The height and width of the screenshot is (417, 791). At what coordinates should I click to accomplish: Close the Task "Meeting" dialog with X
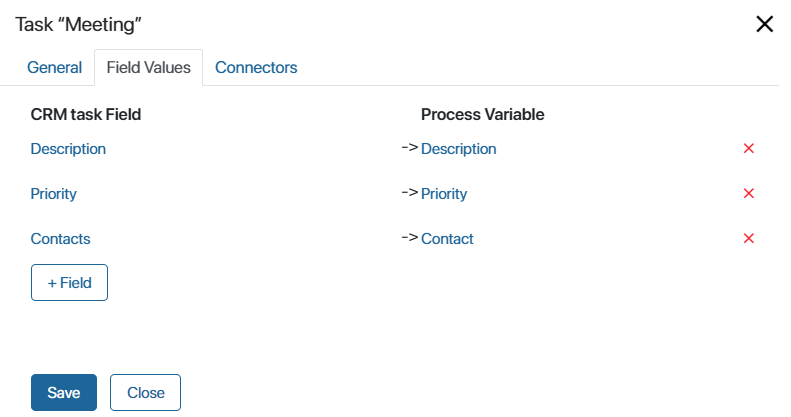click(x=765, y=24)
